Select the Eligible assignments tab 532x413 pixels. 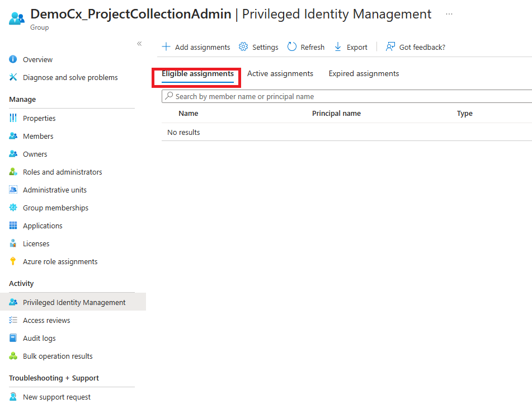coord(197,74)
